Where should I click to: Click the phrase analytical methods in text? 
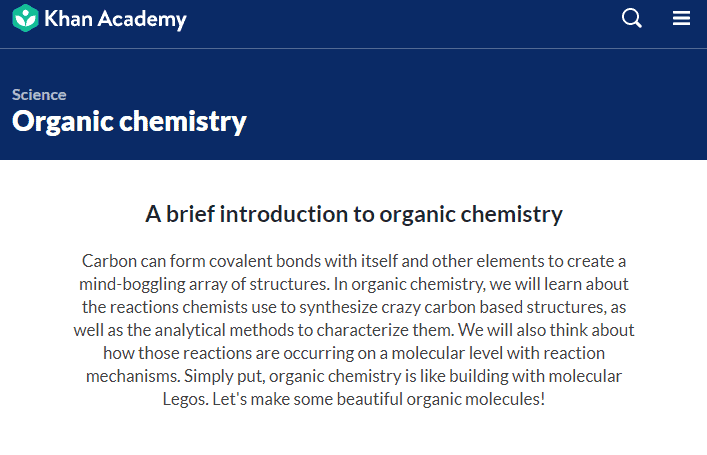coord(225,331)
